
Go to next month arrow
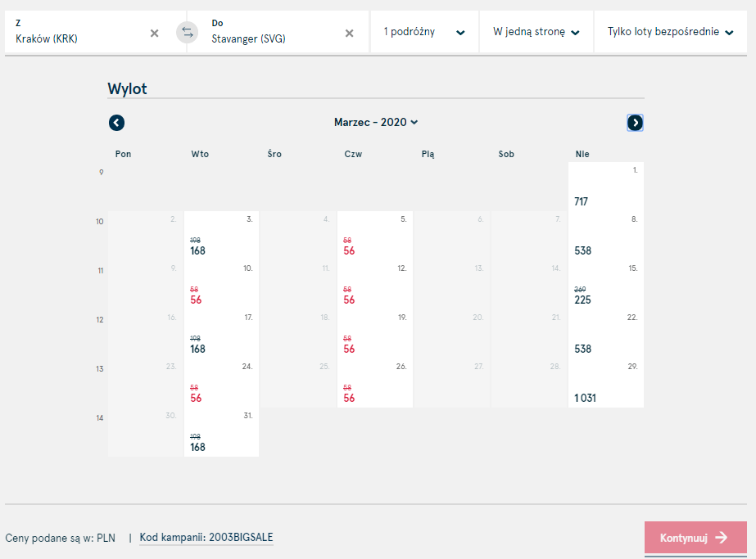point(635,123)
